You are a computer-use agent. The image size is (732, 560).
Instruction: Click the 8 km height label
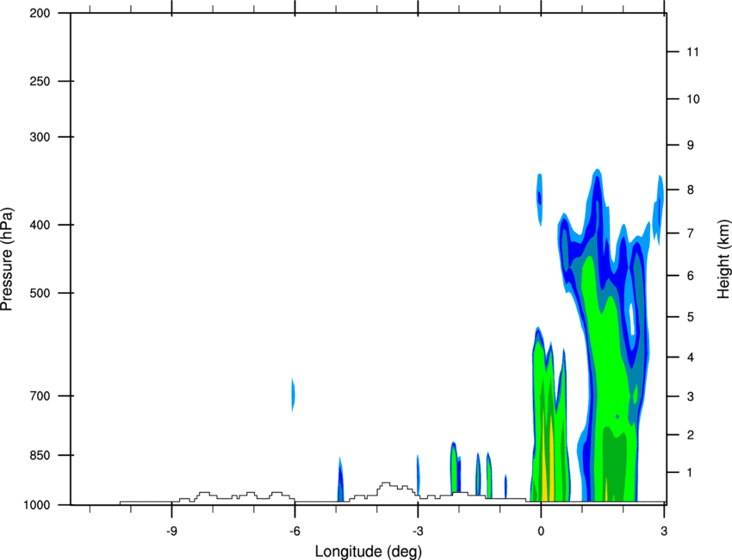pos(691,190)
